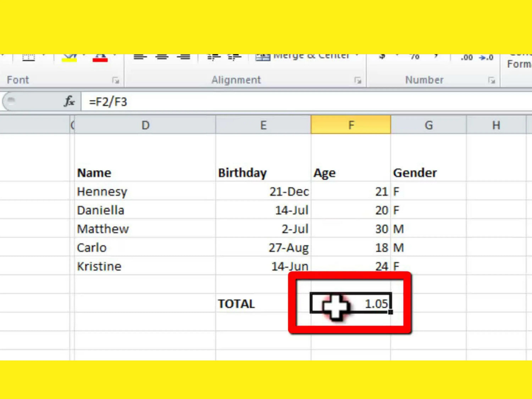Viewport: 532px width, 399px height.
Task: Select column F header
Action: point(351,125)
